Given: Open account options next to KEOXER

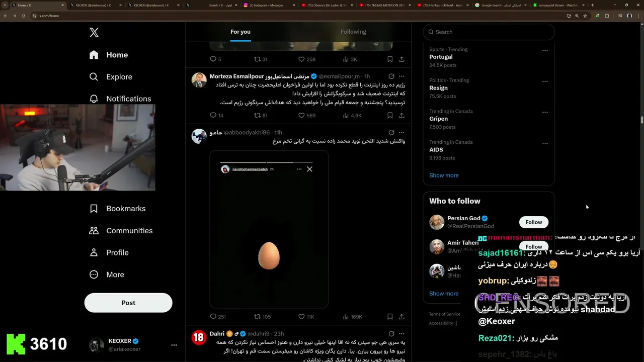Looking at the screenshot, I should 174,345.
